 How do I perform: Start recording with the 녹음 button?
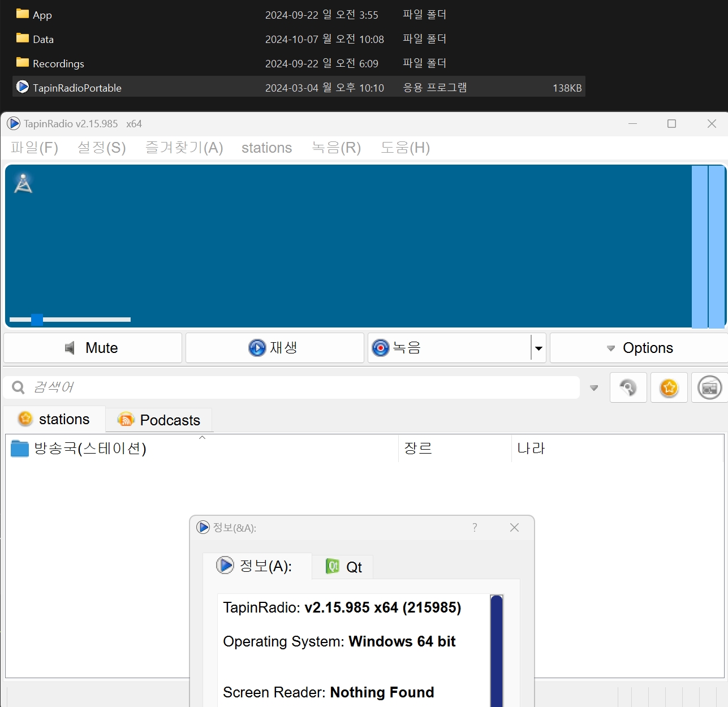(x=450, y=348)
